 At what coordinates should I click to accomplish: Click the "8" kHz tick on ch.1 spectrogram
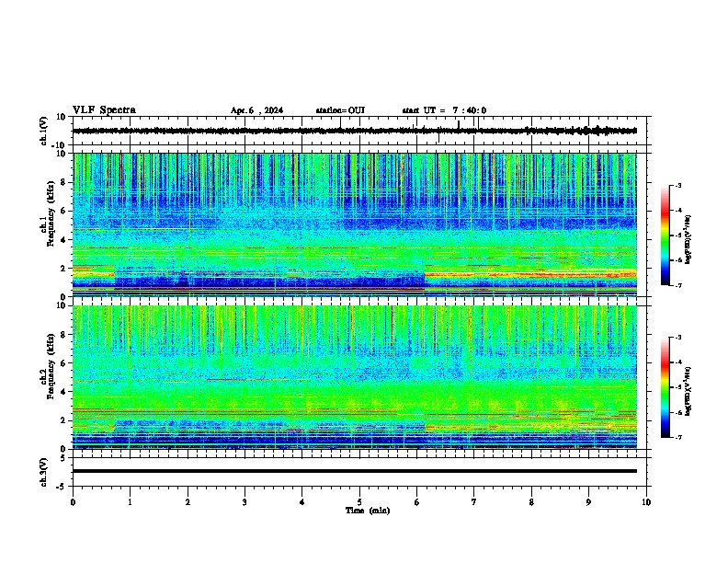pos(64,182)
